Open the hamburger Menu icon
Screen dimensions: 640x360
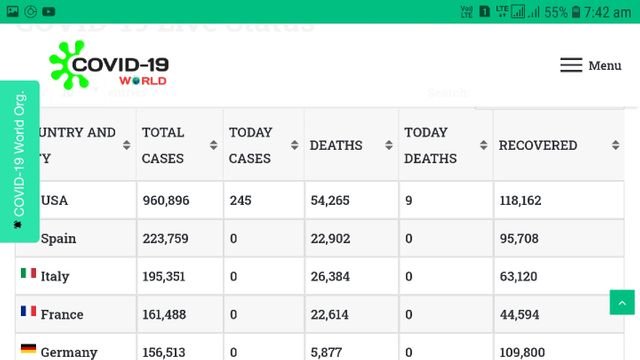tap(571, 65)
